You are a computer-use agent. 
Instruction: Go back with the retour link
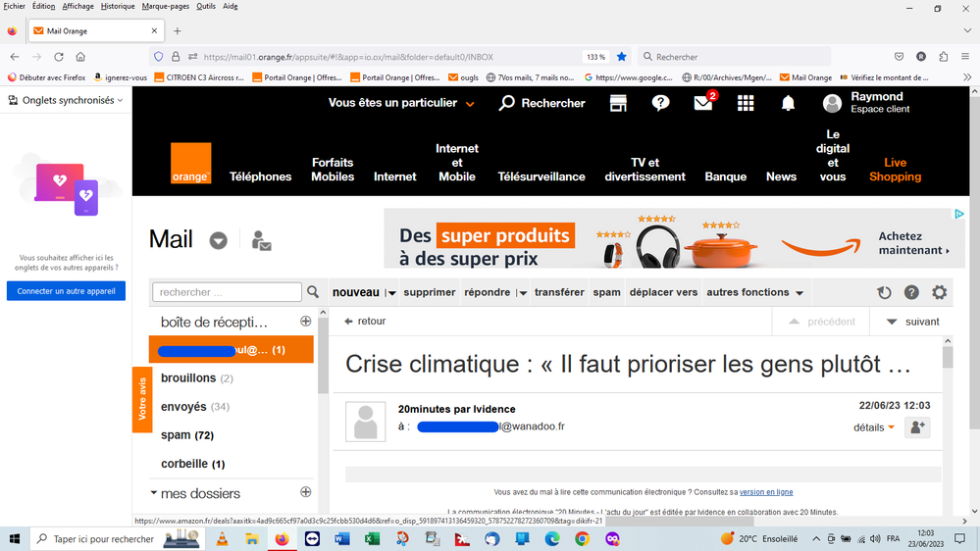coord(365,322)
